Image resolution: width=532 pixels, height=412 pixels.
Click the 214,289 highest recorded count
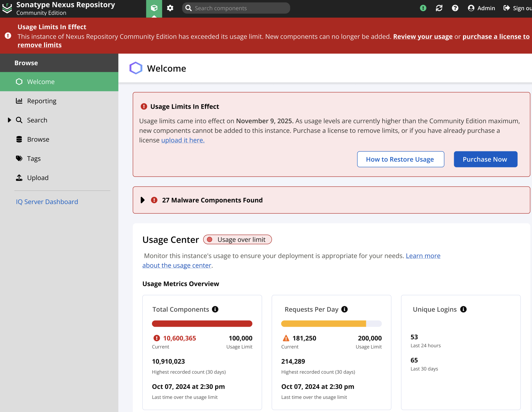tap(293, 361)
